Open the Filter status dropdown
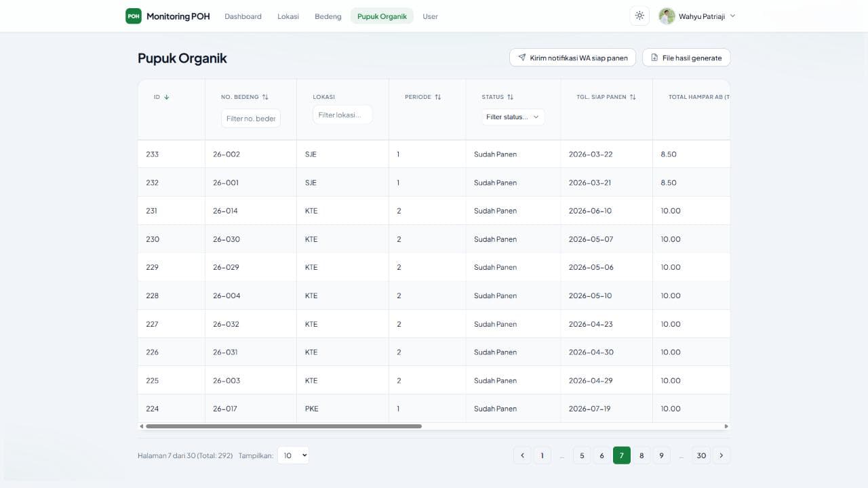868x488 pixels. coord(513,117)
